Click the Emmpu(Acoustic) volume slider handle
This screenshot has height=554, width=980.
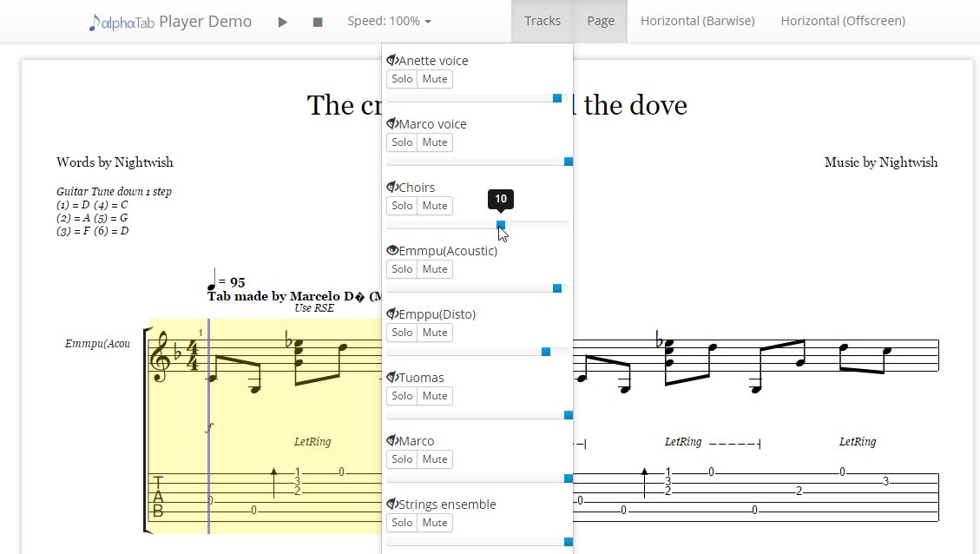pyautogui.click(x=557, y=288)
